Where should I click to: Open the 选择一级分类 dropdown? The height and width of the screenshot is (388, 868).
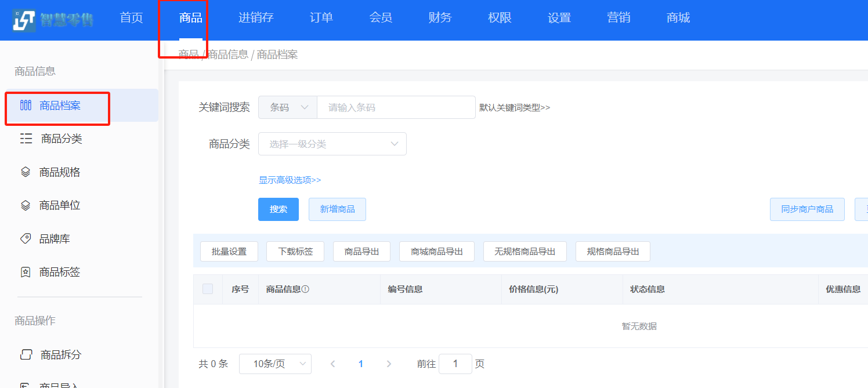[x=332, y=144]
